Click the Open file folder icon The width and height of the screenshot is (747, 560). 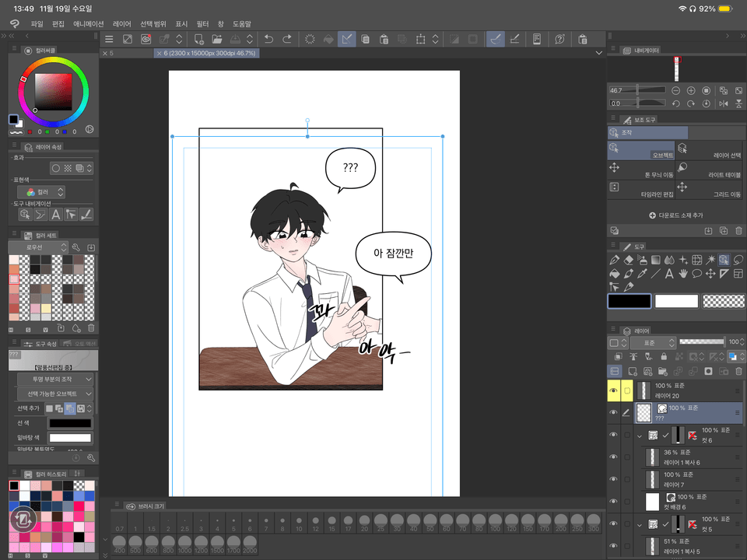pyautogui.click(x=217, y=39)
